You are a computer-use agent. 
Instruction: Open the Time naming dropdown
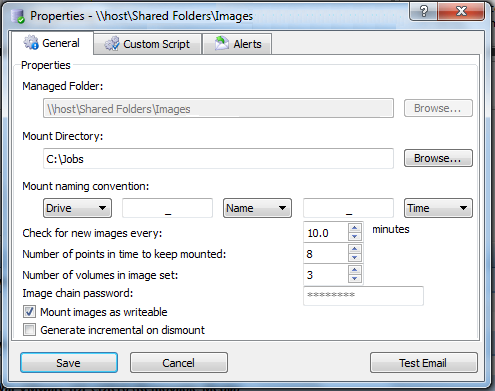(438, 208)
